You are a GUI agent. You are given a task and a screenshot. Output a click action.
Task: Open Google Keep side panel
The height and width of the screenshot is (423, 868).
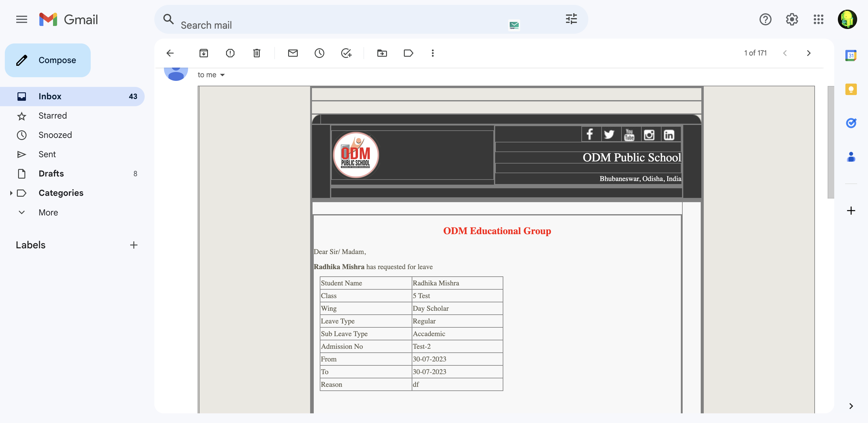[x=851, y=89]
